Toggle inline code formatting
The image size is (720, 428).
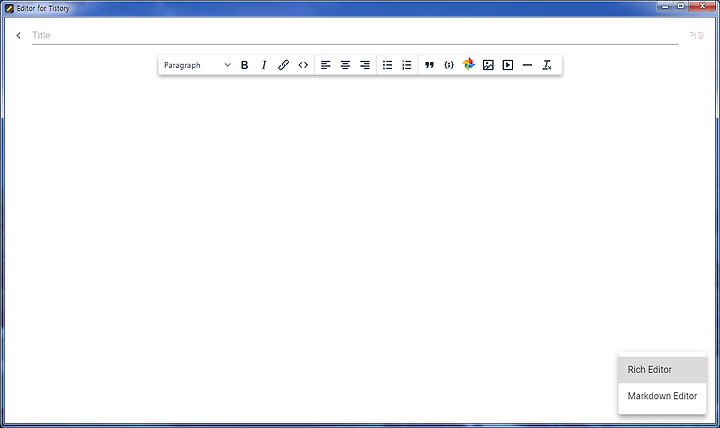pos(303,65)
